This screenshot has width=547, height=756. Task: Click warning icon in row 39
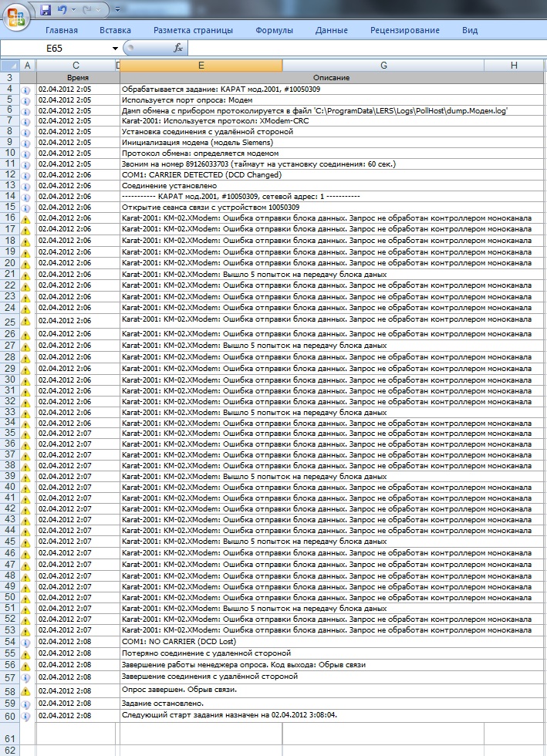tap(26, 478)
